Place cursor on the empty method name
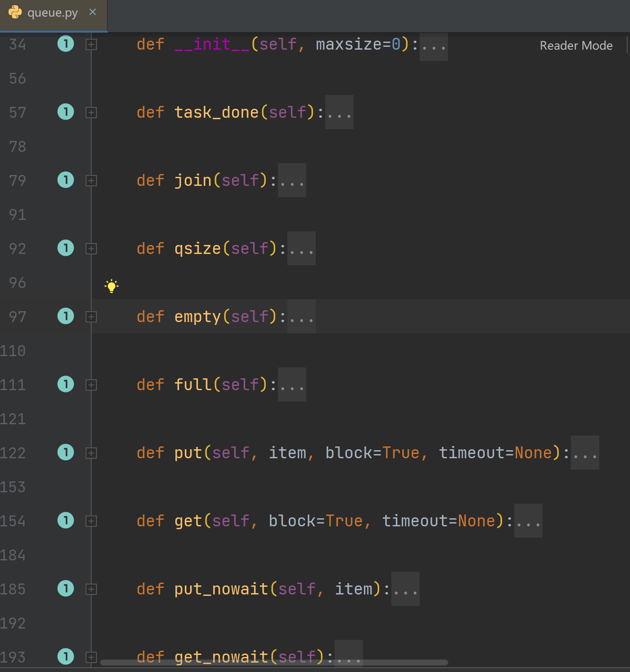Screen dimensions: 630x672 [x=198, y=317]
